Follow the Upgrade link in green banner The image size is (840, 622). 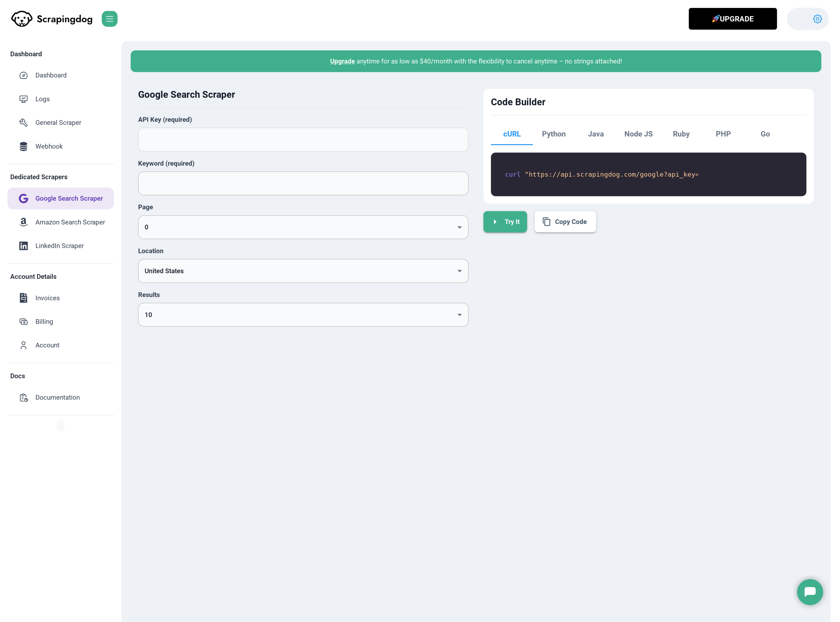tap(342, 61)
